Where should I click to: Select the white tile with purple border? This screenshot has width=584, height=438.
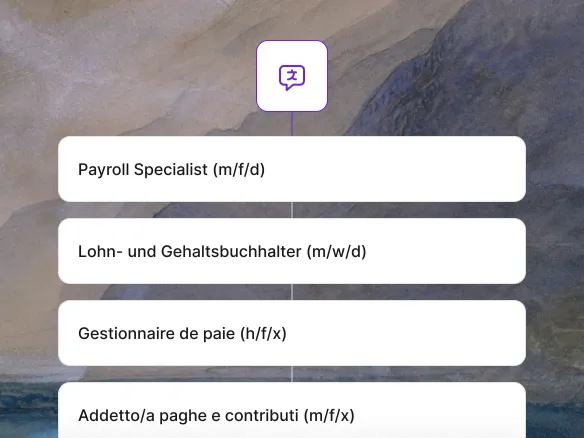point(292,76)
